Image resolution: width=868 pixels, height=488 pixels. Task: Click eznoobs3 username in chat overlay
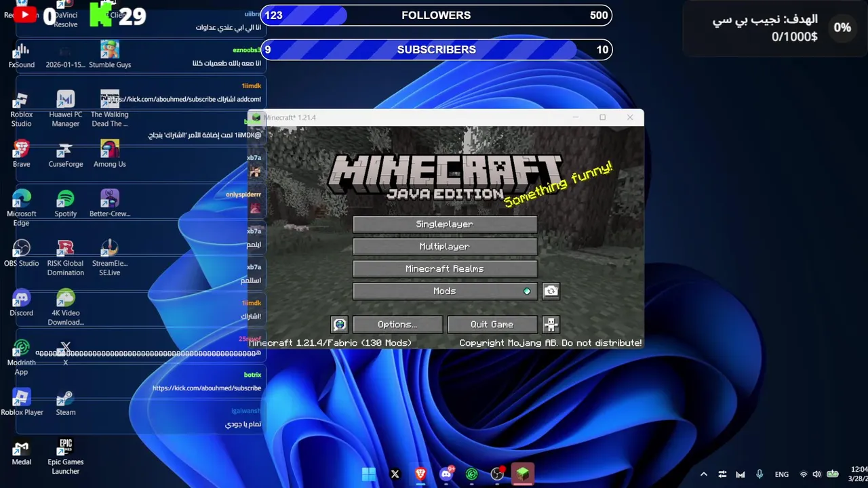247,50
